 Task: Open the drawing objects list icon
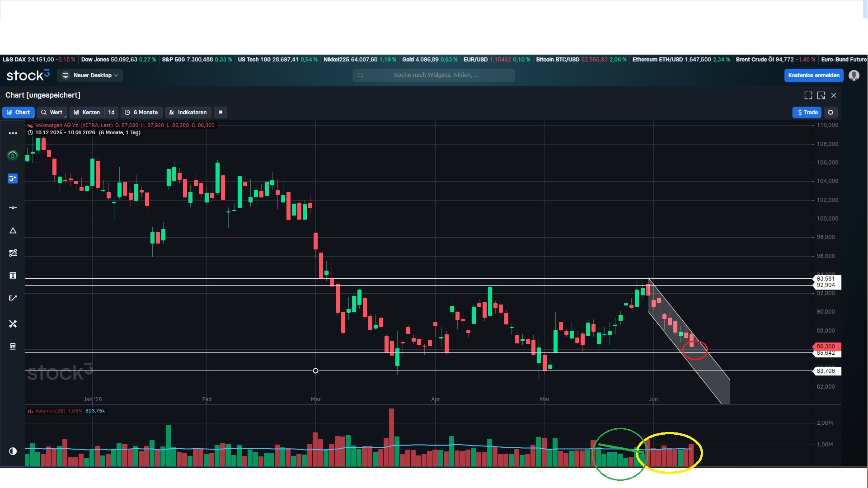click(13, 347)
